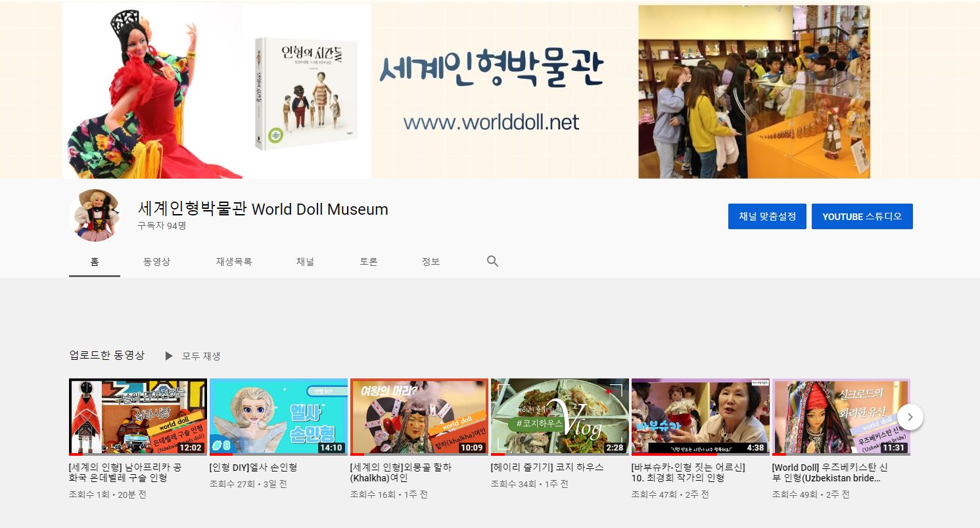Viewport: 980px width, 528px height.
Task: Click the 조회수 27회 • 3일 전 text
Action: (248, 484)
